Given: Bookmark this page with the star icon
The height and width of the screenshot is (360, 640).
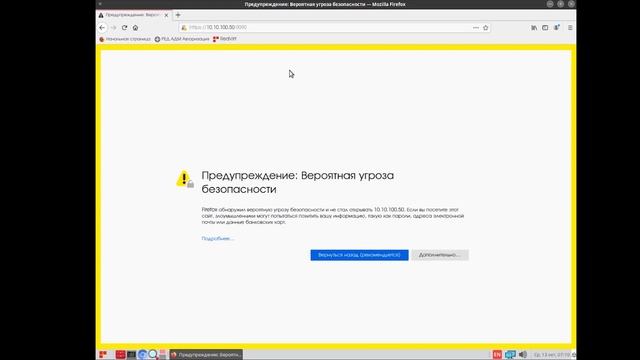Looking at the screenshot, I should [485, 28].
